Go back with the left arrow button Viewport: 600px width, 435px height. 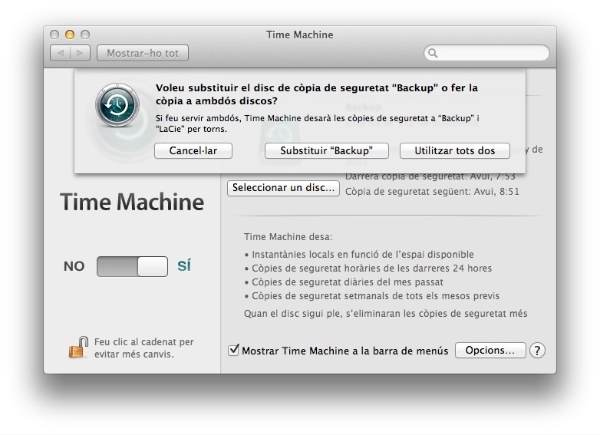point(60,53)
